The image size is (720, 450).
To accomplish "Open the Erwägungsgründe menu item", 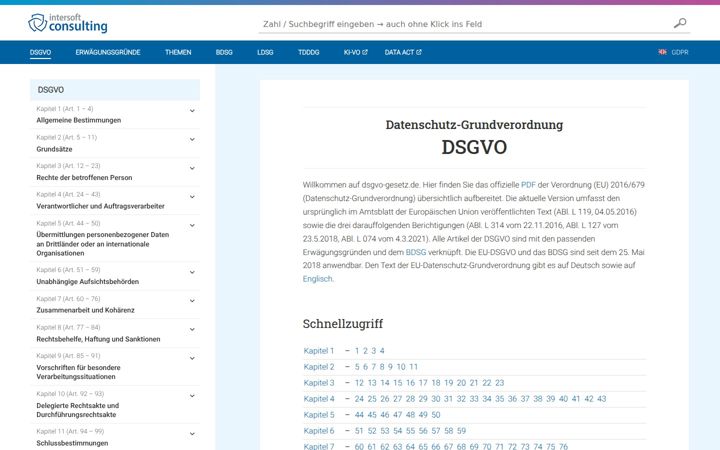I will point(108,52).
